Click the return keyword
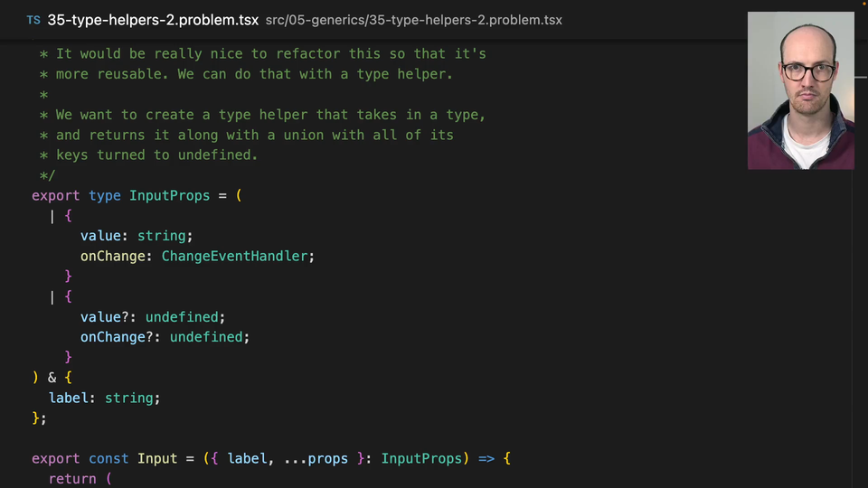Viewport: 868px width, 488px height. pos(72,478)
